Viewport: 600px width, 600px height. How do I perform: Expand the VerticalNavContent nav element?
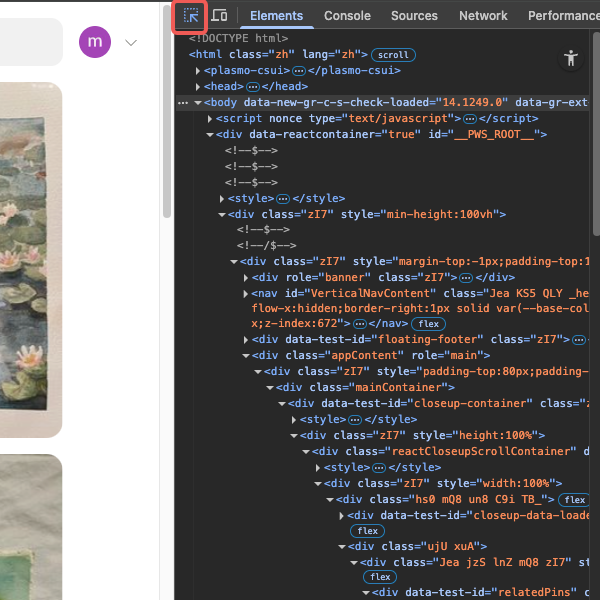pos(246,293)
